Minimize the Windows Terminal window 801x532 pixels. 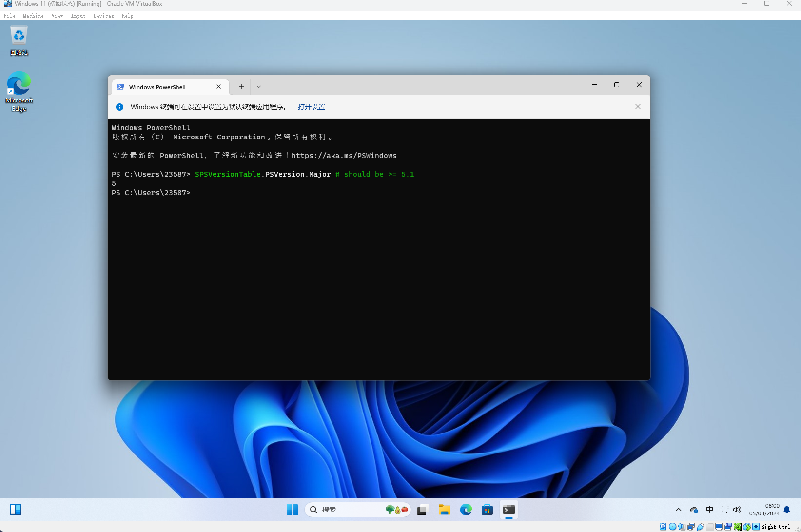click(594, 85)
